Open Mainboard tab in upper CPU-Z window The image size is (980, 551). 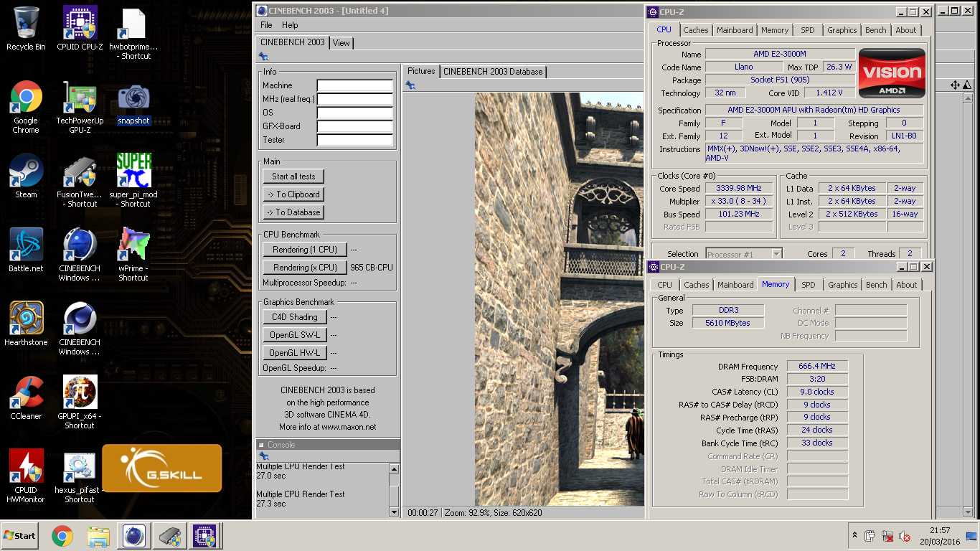[735, 30]
